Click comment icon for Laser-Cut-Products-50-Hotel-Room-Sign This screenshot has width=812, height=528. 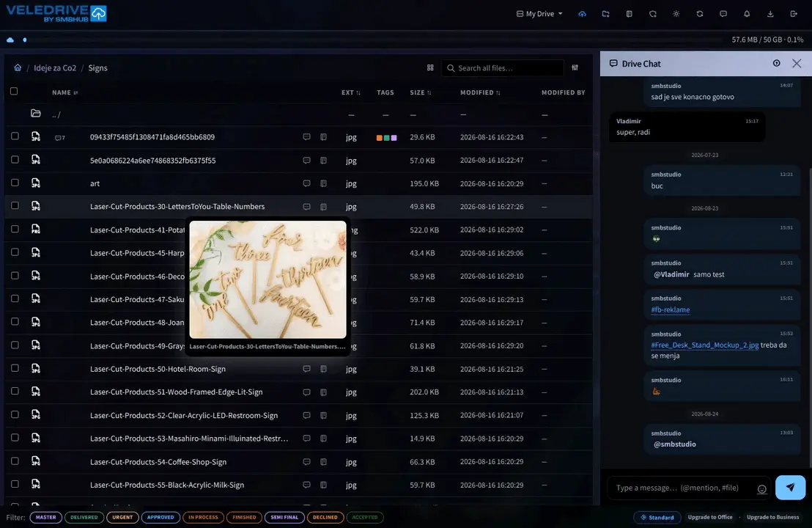pyautogui.click(x=306, y=369)
